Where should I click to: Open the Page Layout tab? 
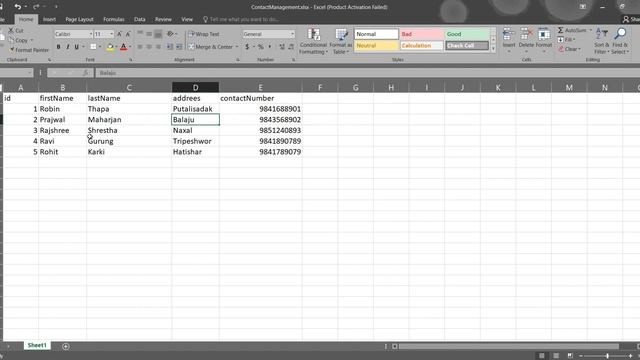click(x=79, y=19)
